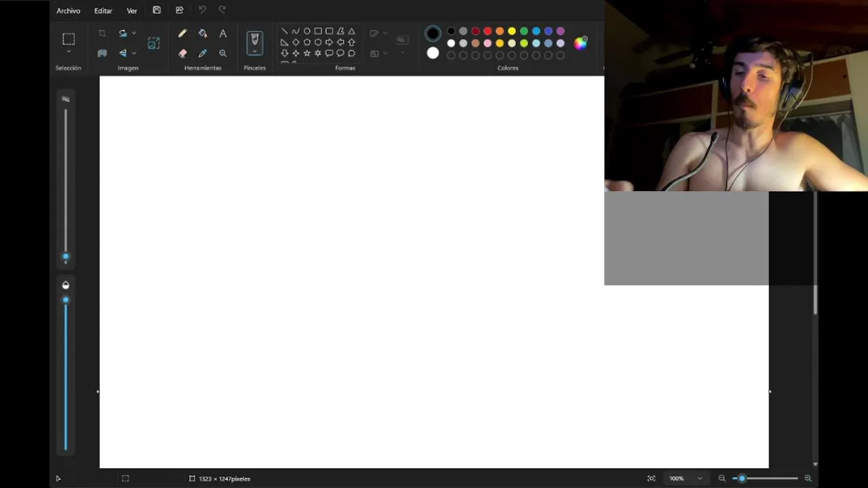Open the Editar menu
Screen dimensions: 868x488
(103, 11)
